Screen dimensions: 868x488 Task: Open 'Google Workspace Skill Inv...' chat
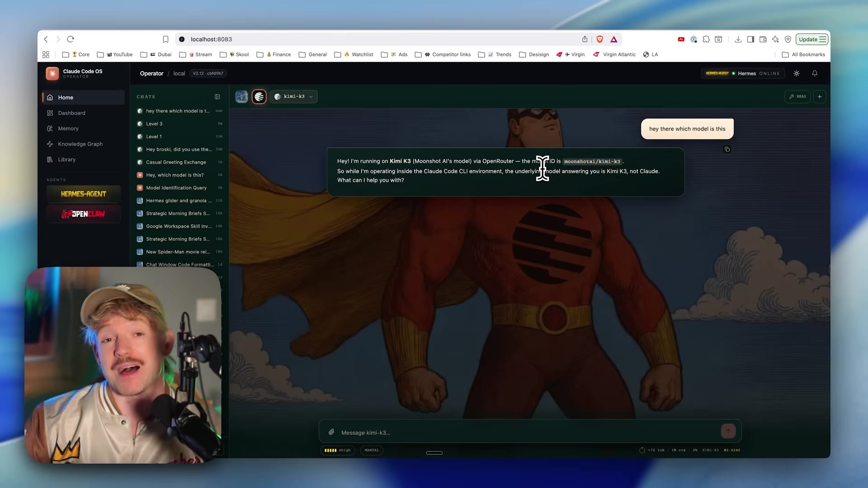click(x=179, y=226)
